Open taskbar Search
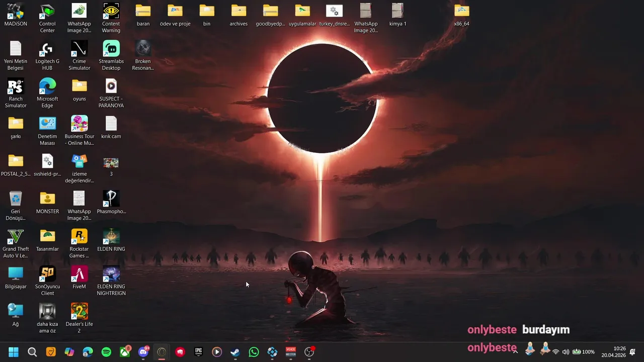The width and height of the screenshot is (644, 362). pyautogui.click(x=32, y=352)
